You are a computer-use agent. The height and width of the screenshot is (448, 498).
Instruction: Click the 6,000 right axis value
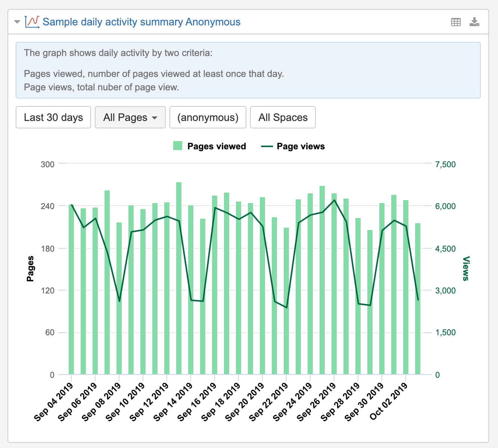[445, 206]
